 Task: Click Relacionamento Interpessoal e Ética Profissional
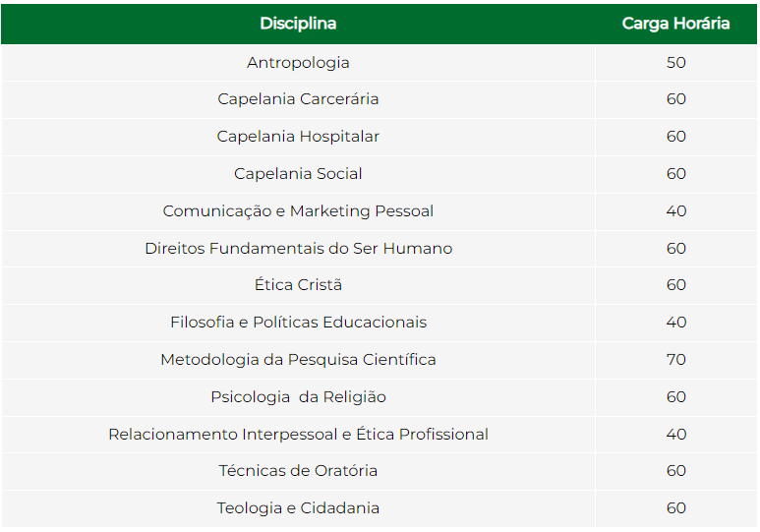(x=298, y=434)
